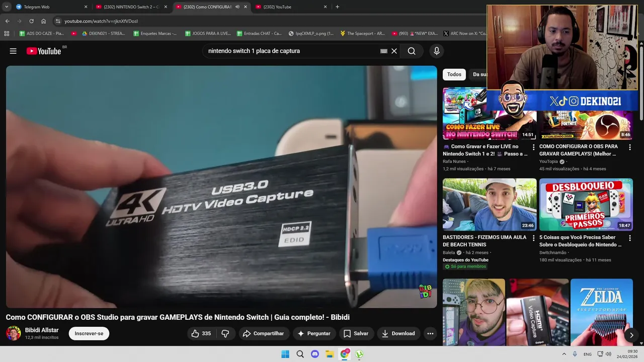Open uTorrent from the taskbar
Viewport: 644px width, 362px height.
click(x=359, y=354)
